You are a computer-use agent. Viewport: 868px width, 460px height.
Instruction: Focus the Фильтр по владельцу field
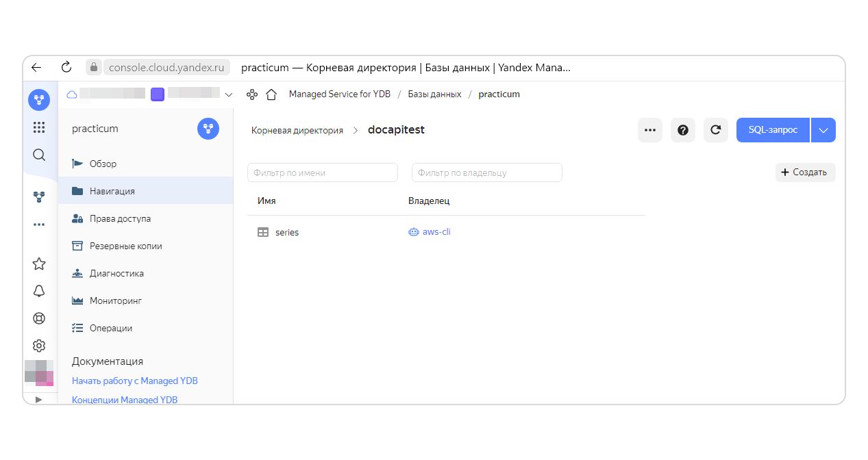487,172
